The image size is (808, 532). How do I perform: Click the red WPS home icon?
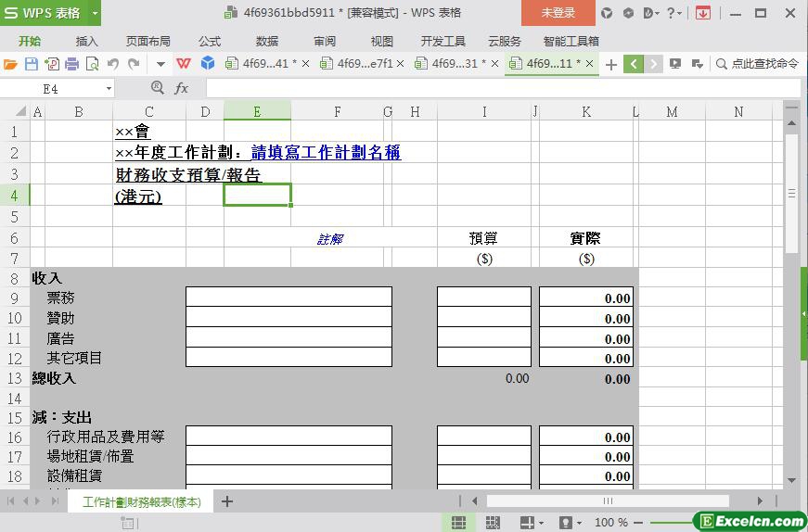(x=184, y=64)
